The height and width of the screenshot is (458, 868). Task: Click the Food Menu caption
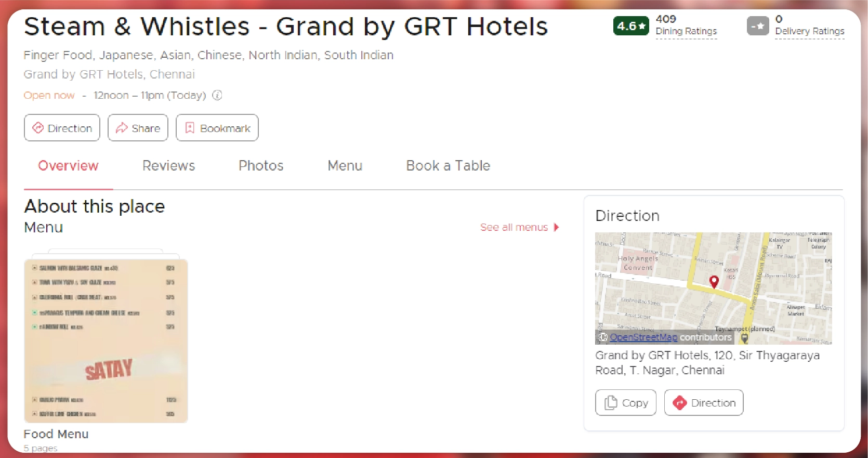click(56, 434)
